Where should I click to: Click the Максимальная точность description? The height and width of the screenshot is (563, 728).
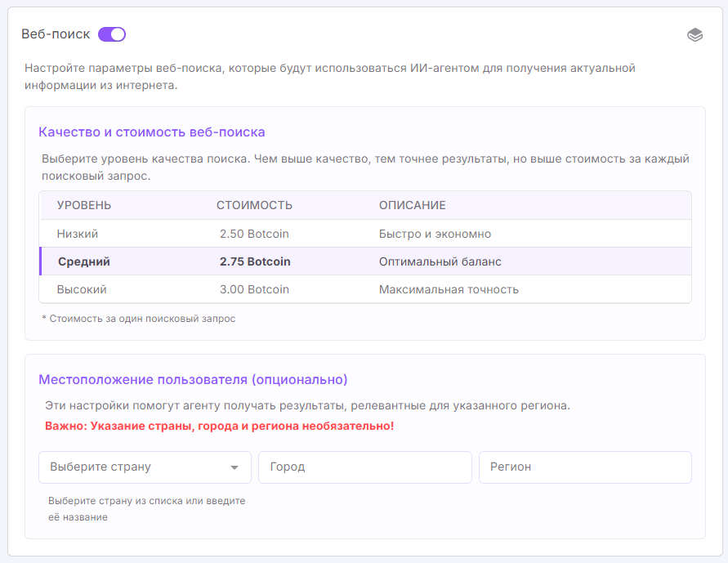pyautogui.click(x=449, y=289)
